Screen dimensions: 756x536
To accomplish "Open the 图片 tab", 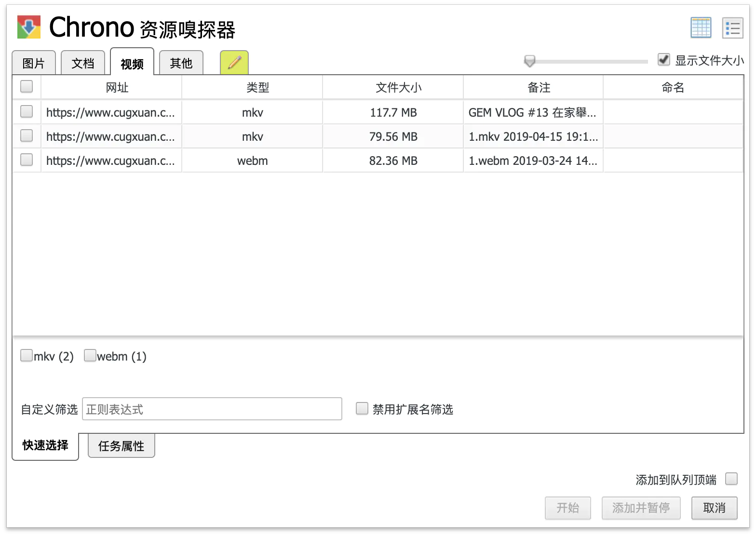I will (34, 63).
